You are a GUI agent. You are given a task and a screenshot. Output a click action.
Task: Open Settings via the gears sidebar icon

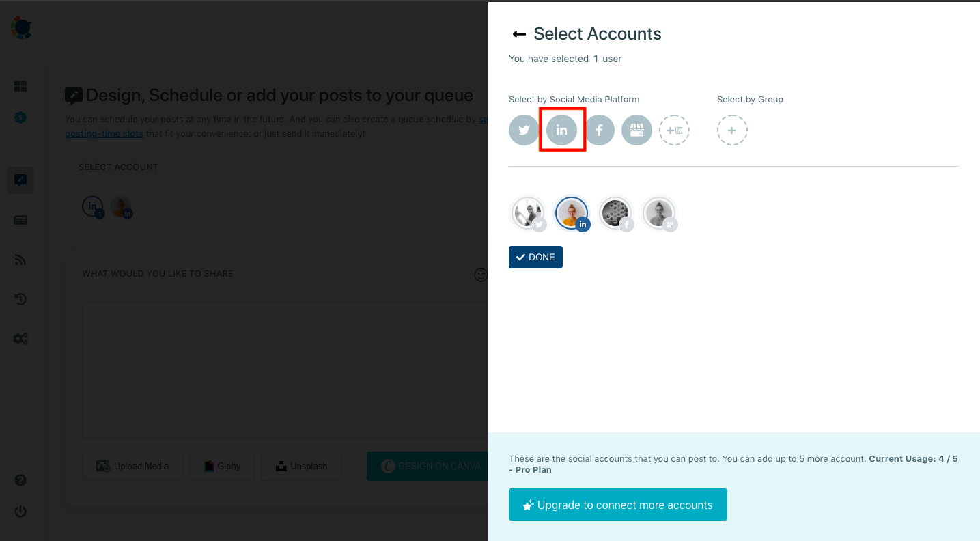point(20,339)
